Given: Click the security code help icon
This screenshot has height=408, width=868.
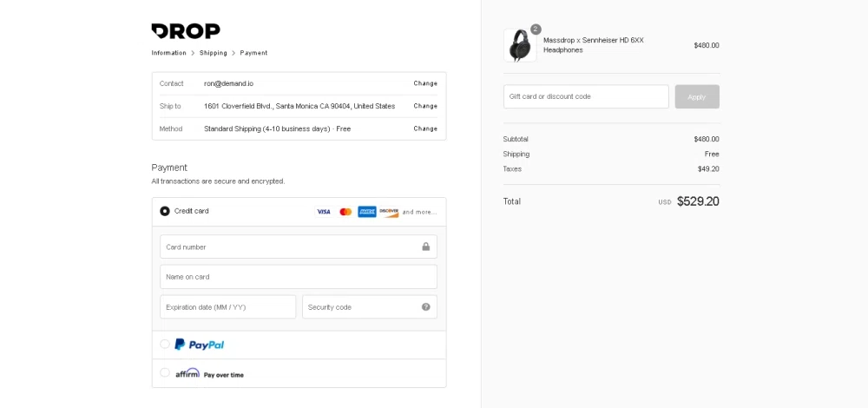Looking at the screenshot, I should point(425,306).
